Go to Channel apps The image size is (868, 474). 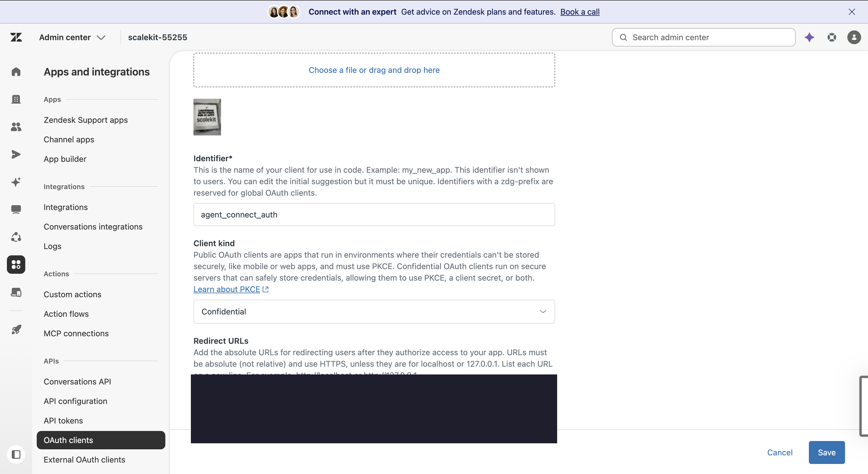[69, 139]
